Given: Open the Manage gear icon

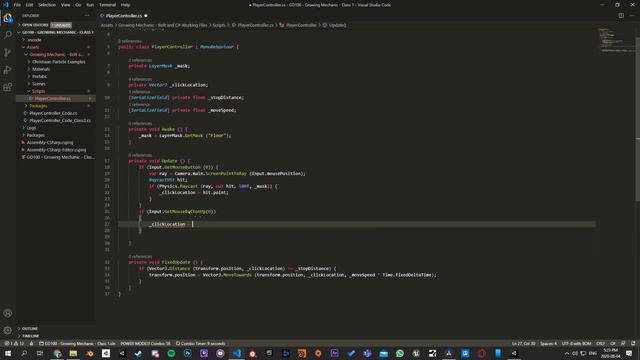Looking at the screenshot, I should point(7,330).
